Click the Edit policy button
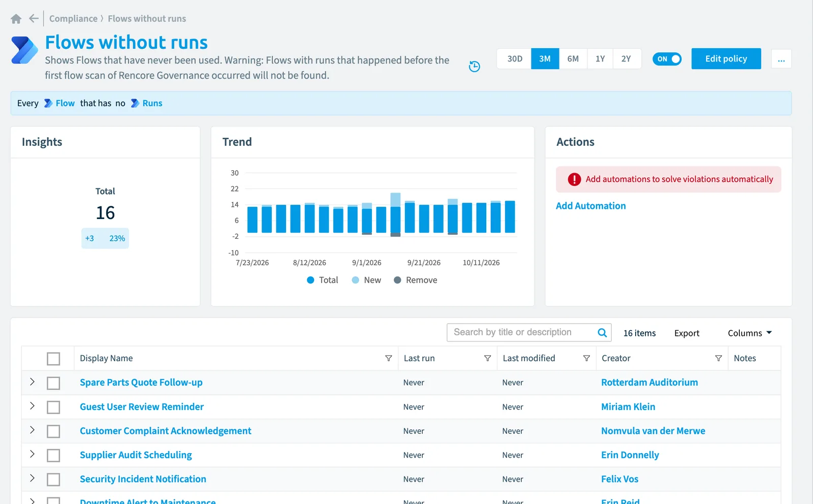The height and width of the screenshot is (504, 813). (726, 59)
